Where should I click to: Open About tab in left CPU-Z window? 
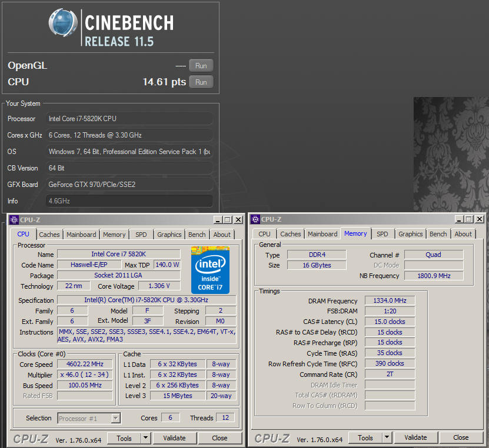pos(222,235)
